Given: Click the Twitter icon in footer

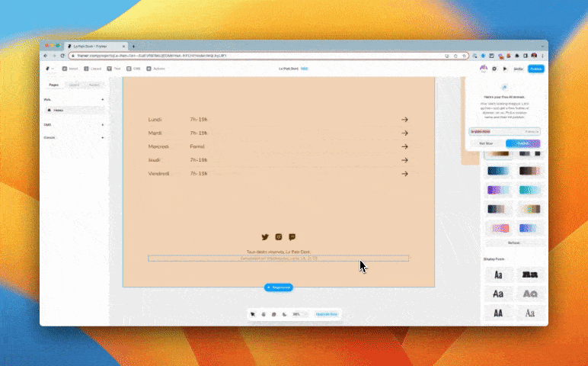Looking at the screenshot, I should [265, 237].
